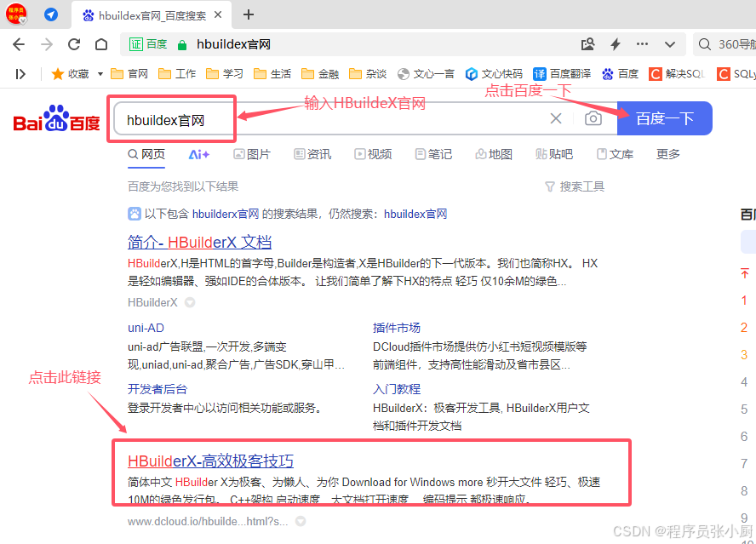Open the uni-AD sublink
Image resolution: width=756 pixels, height=544 pixels.
point(146,328)
